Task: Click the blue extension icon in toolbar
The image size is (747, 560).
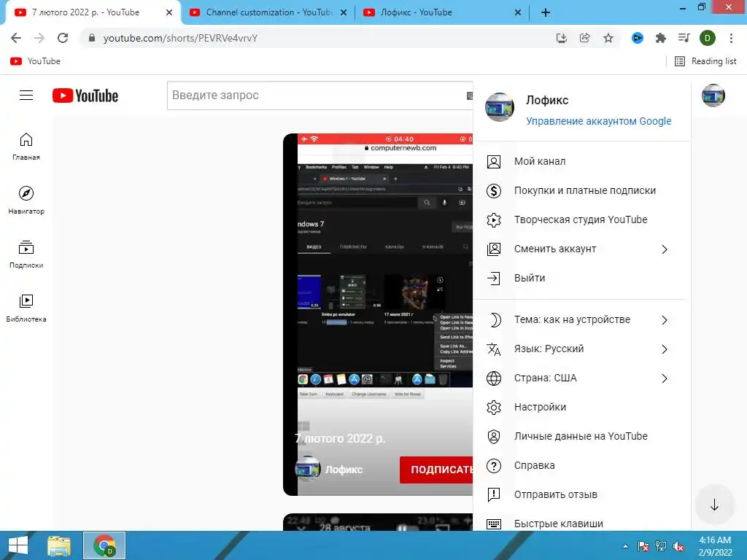Action: click(x=638, y=38)
